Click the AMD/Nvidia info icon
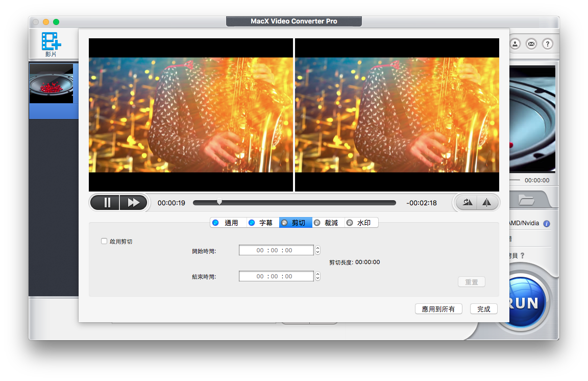Screen dimensions: 588x381 coord(547,224)
